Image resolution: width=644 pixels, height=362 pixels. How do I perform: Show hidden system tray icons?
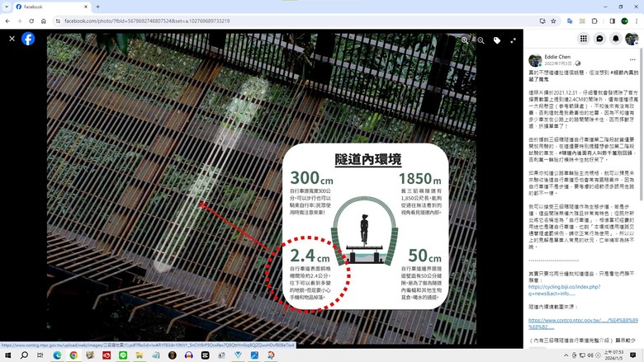pyautogui.click(x=566, y=355)
